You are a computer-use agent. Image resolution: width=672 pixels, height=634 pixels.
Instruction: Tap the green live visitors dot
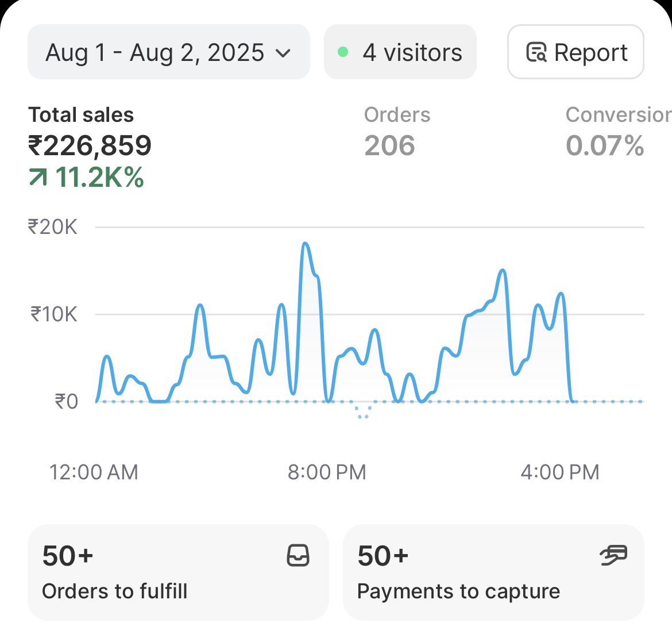click(343, 52)
